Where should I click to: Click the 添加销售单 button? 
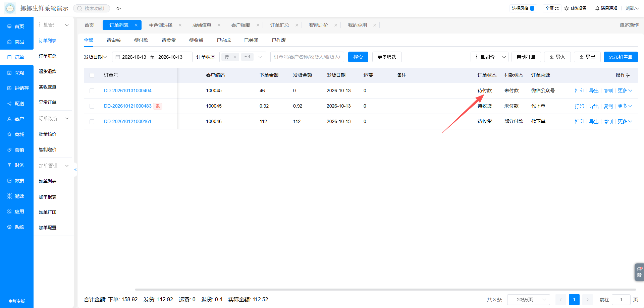[x=621, y=57]
